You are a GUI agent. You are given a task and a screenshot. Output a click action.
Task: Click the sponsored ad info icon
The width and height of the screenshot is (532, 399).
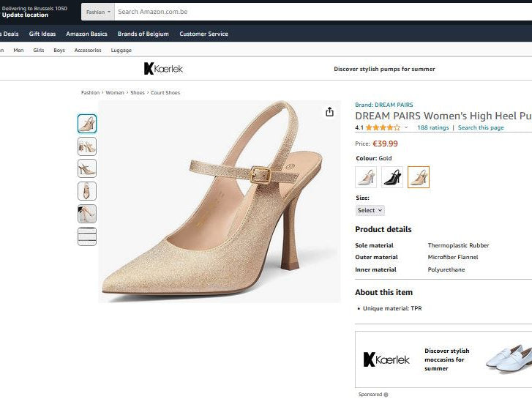[x=386, y=395]
